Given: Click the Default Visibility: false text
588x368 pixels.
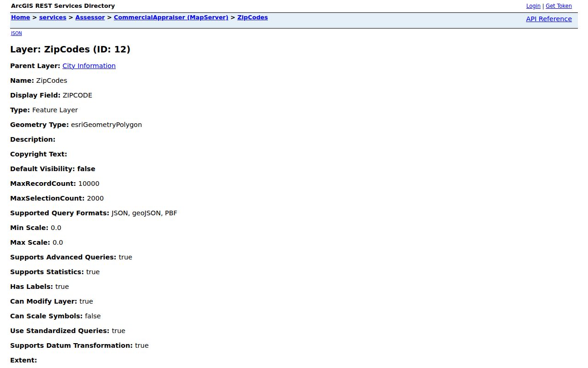Looking at the screenshot, I should coord(53,169).
